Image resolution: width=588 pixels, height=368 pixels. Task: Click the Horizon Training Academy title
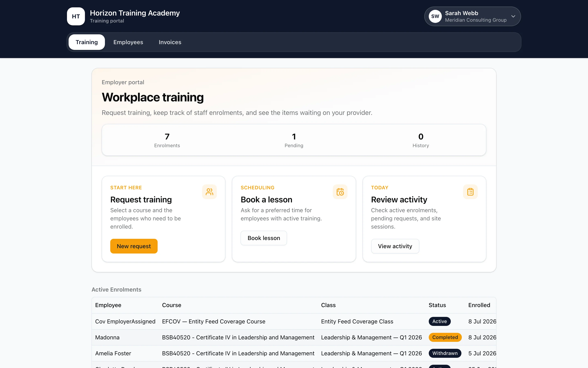[x=135, y=13]
